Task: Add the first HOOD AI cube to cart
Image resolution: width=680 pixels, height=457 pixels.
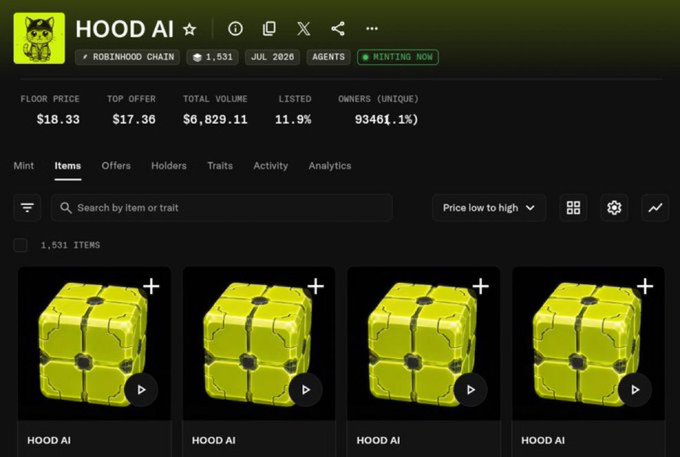Action: click(151, 286)
